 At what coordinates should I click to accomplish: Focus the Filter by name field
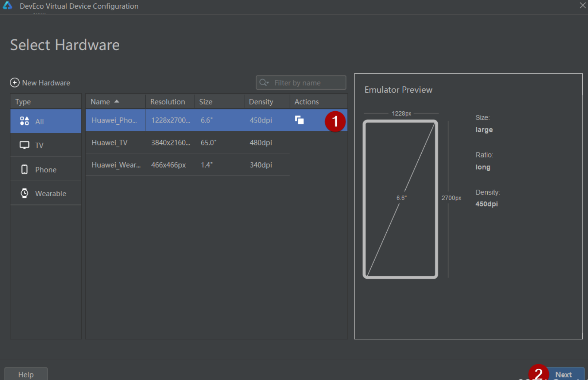(x=301, y=83)
